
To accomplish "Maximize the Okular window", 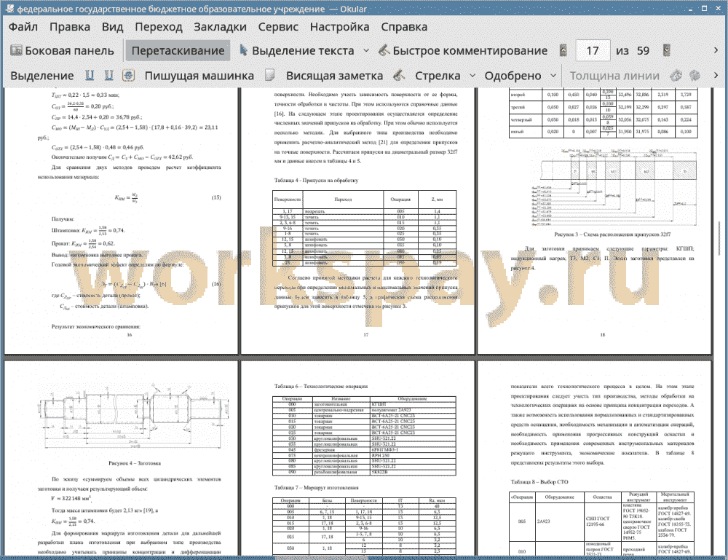I will point(704,8).
